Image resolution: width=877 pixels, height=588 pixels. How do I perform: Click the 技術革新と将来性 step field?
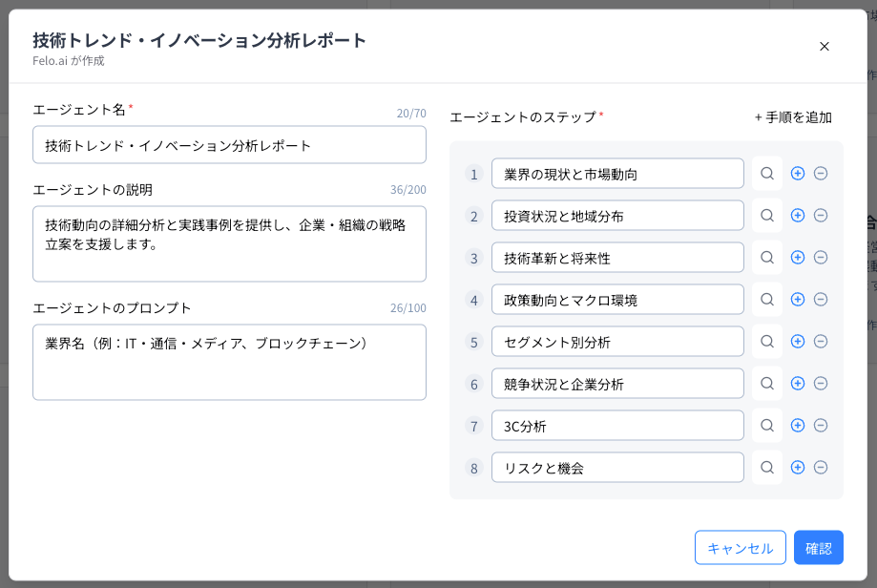coord(617,258)
